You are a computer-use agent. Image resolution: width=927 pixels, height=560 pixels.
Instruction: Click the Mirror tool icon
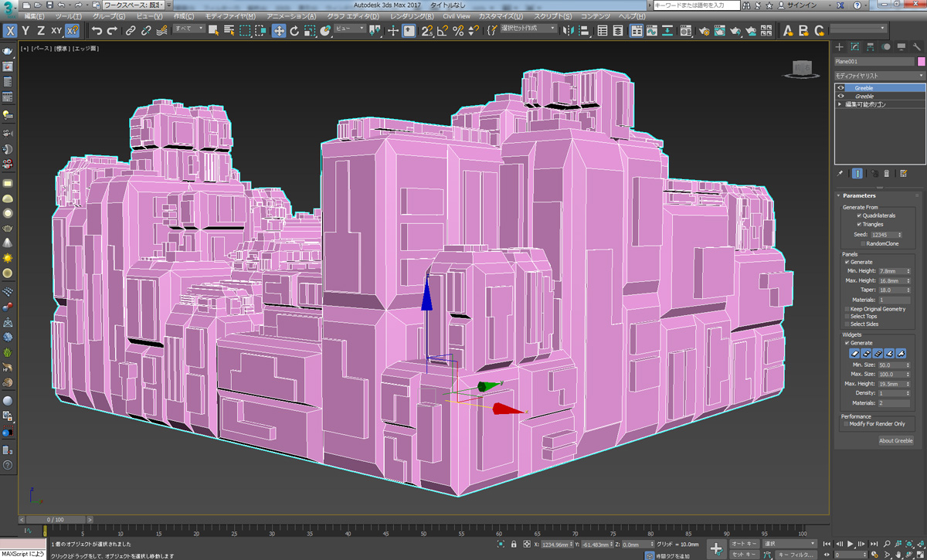point(569,31)
